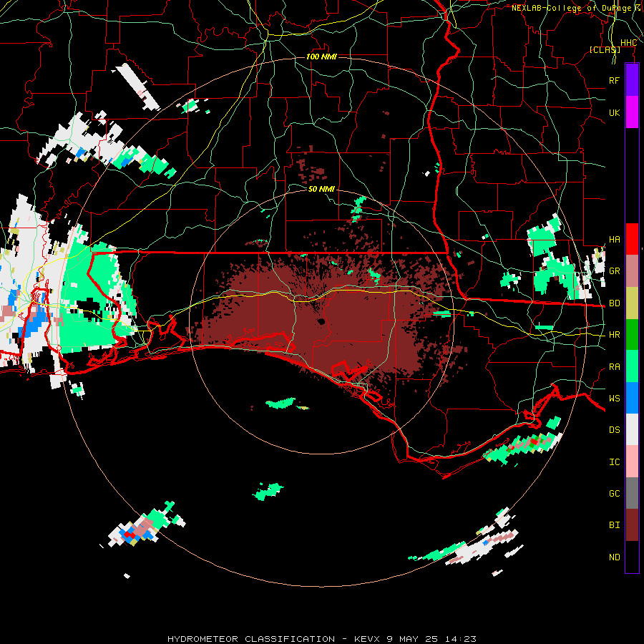Click the HA legend label
Viewport: 644px width, 644px height.
[614, 239]
